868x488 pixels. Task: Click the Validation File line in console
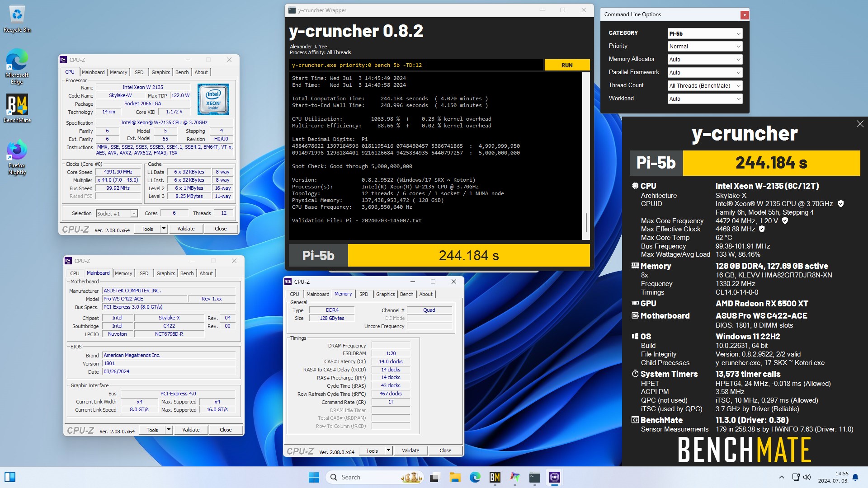(357, 221)
